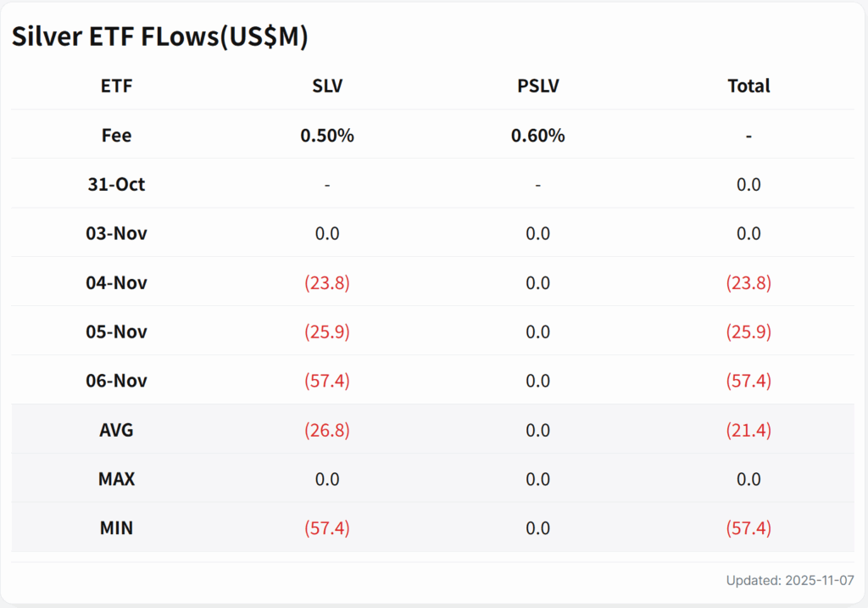The width and height of the screenshot is (868, 608).
Task: Click the Silver ETF Flows title
Action: pos(159,37)
